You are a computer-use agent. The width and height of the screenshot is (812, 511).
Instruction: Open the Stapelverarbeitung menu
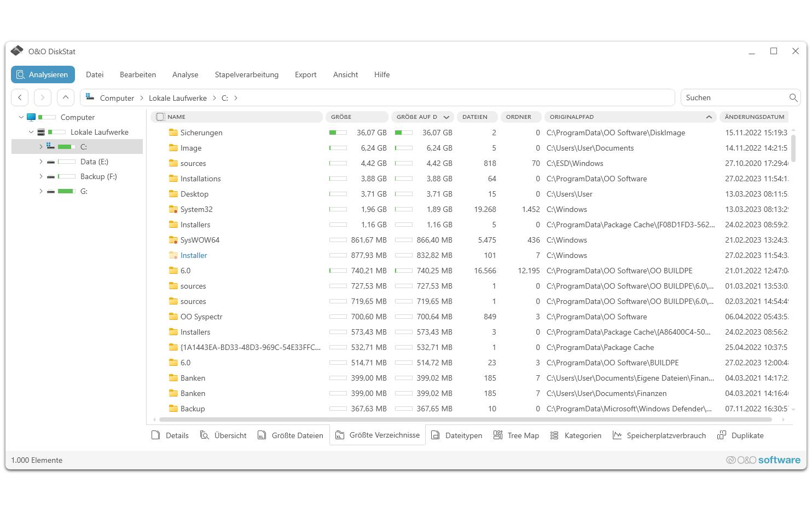pyautogui.click(x=246, y=74)
